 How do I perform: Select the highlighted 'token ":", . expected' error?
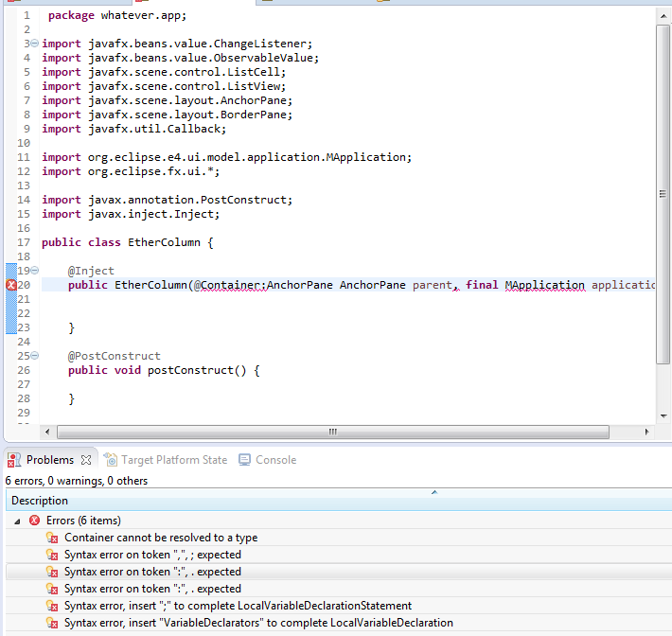tap(152, 572)
